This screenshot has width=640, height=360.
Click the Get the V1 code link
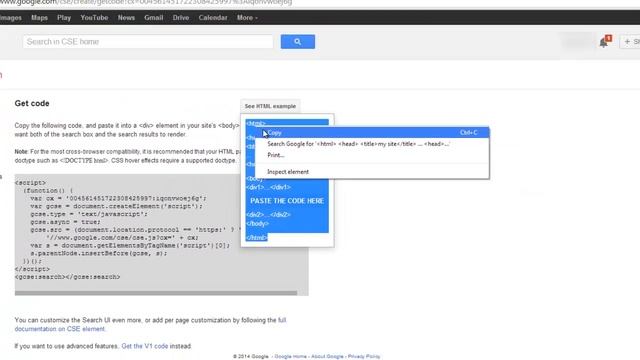(x=144, y=346)
